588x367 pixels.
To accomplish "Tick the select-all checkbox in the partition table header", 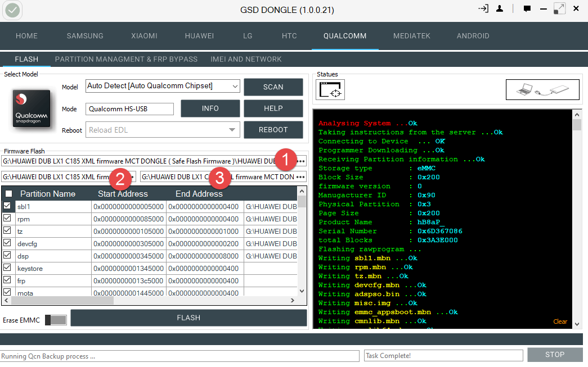I will tap(8, 193).
